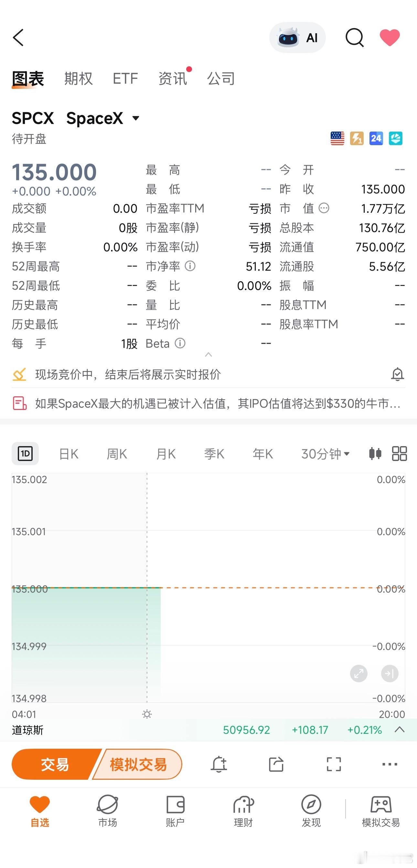This screenshot has width=417, height=868.
Task: Toggle the pink heart favorite icon
Action: pyautogui.click(x=390, y=38)
